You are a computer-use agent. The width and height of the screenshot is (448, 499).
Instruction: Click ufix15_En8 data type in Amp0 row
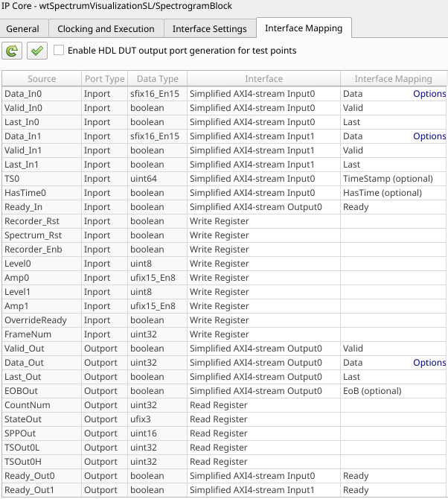157,278
